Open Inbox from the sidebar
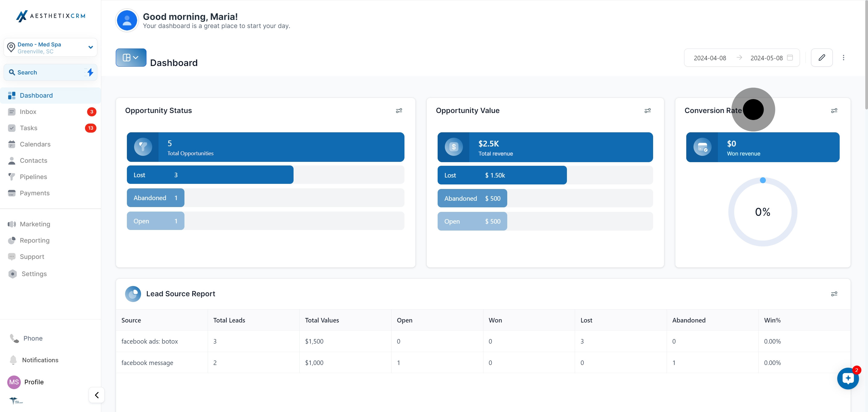 (28, 112)
